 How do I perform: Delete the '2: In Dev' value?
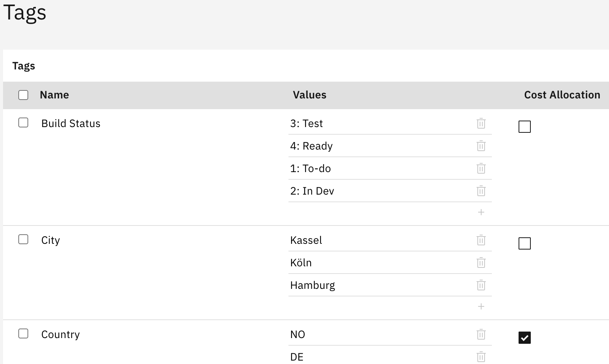tap(481, 191)
